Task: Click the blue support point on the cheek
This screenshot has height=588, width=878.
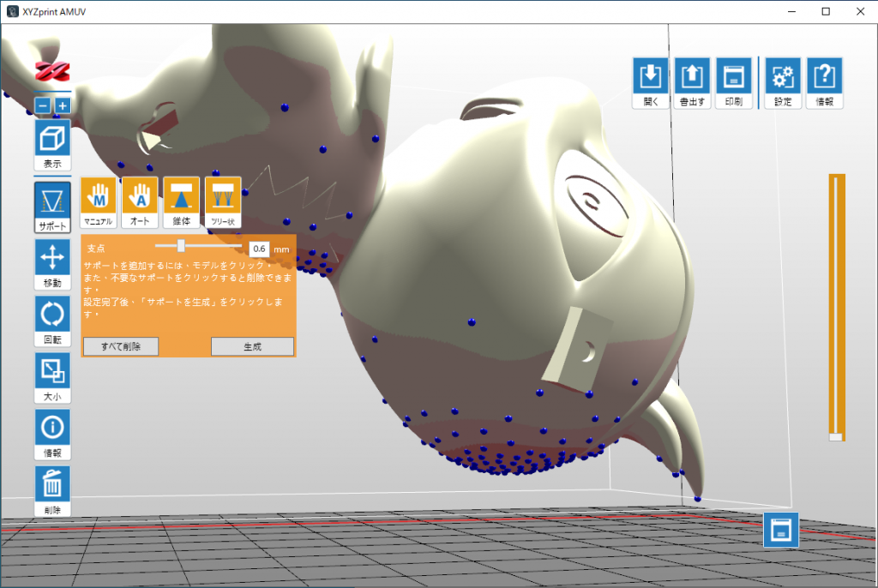Action: pos(472,322)
